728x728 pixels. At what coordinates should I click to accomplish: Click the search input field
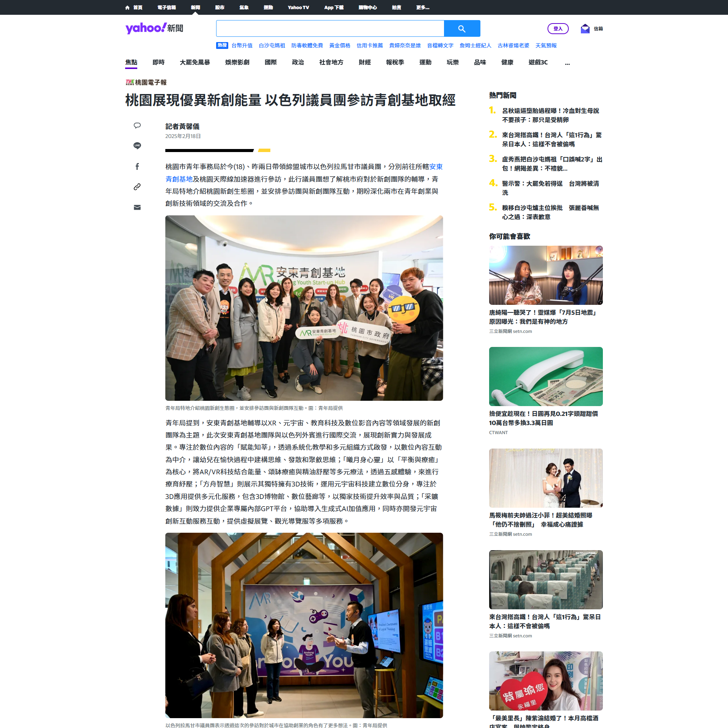pos(330,28)
